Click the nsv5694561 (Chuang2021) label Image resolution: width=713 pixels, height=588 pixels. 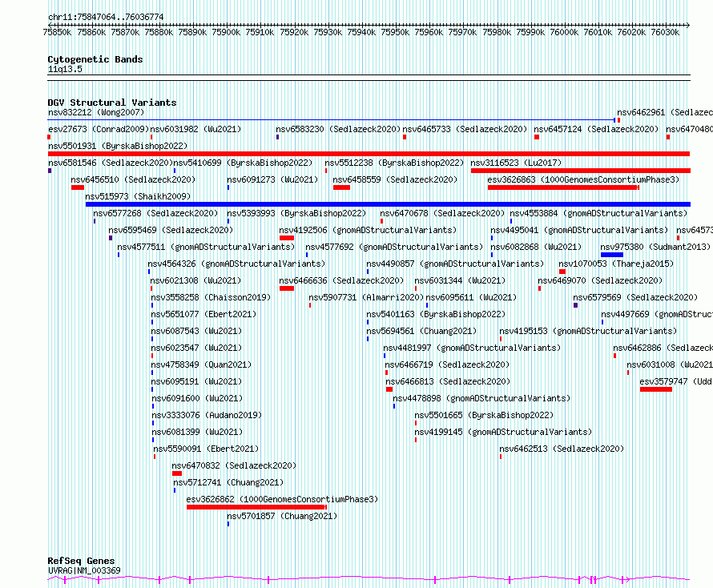coord(421,331)
